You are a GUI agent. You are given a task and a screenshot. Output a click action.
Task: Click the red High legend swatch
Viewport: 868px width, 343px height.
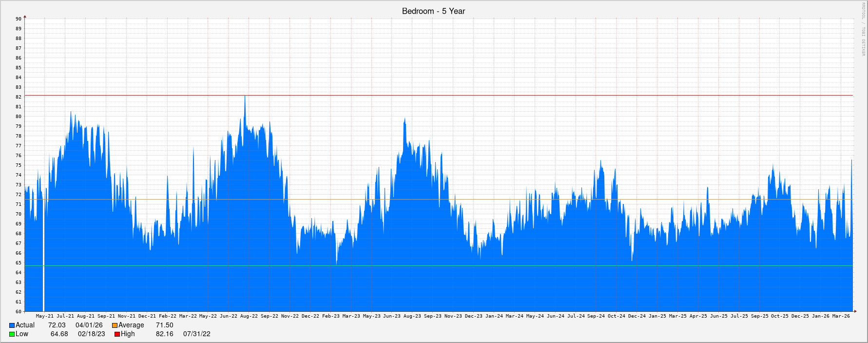(x=117, y=334)
